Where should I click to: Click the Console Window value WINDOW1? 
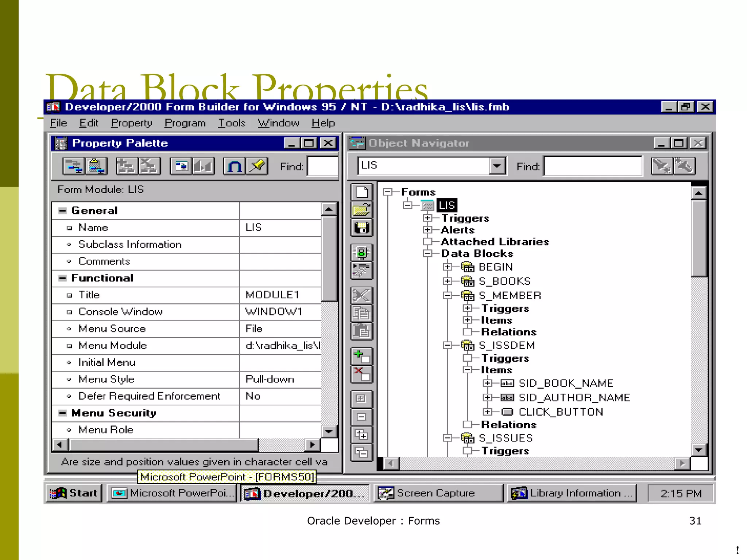(274, 312)
